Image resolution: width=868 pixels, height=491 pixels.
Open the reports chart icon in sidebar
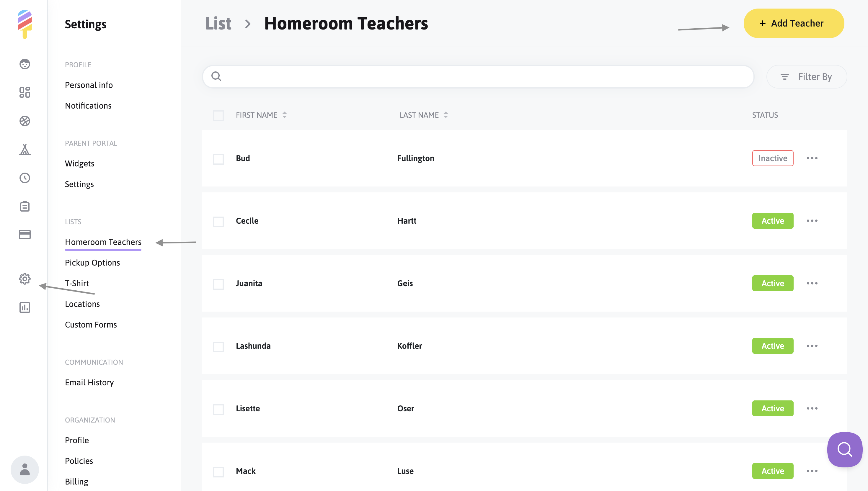[25, 307]
